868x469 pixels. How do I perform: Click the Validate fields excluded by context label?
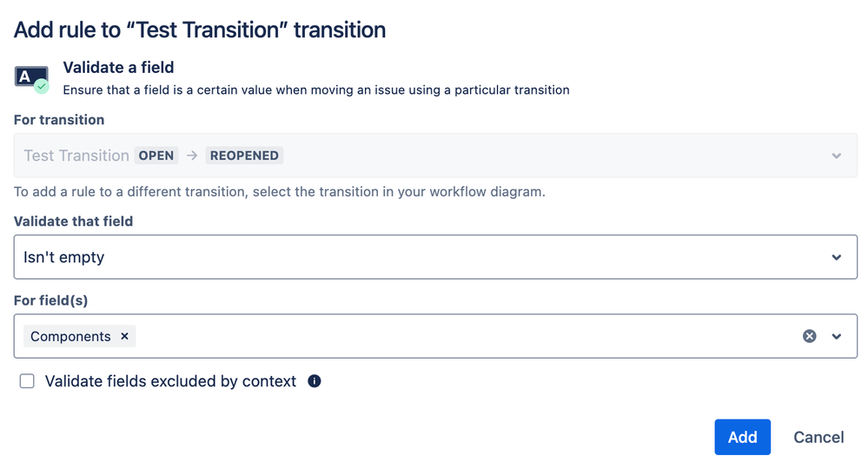pyautogui.click(x=170, y=381)
